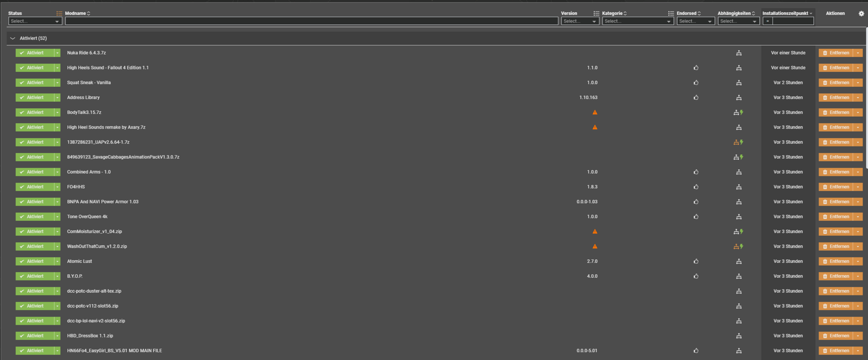Endorse the B.Y.O.P. mod

click(x=696, y=276)
